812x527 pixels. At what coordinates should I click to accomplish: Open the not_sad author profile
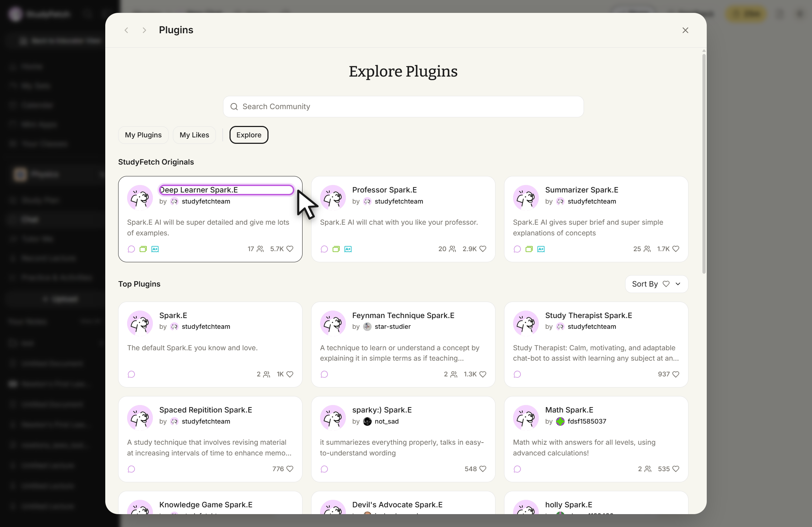click(x=386, y=421)
